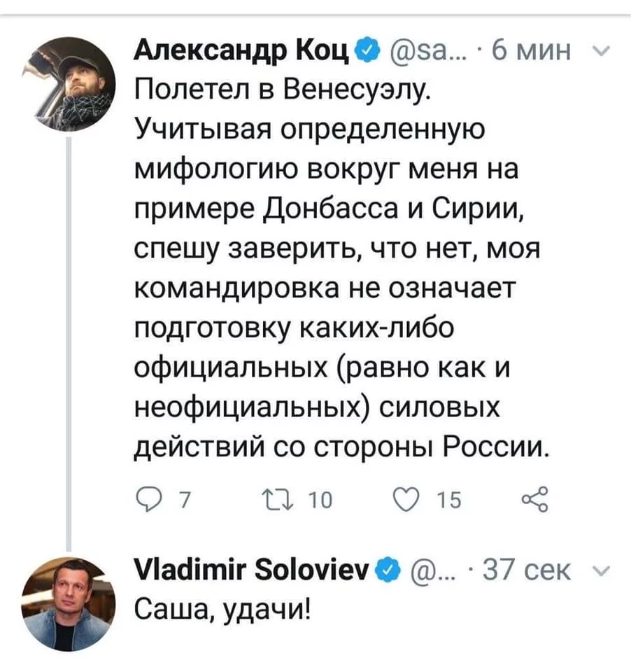Click the author name Александр Коц
The width and height of the screenshot is (631, 672).
(243, 50)
